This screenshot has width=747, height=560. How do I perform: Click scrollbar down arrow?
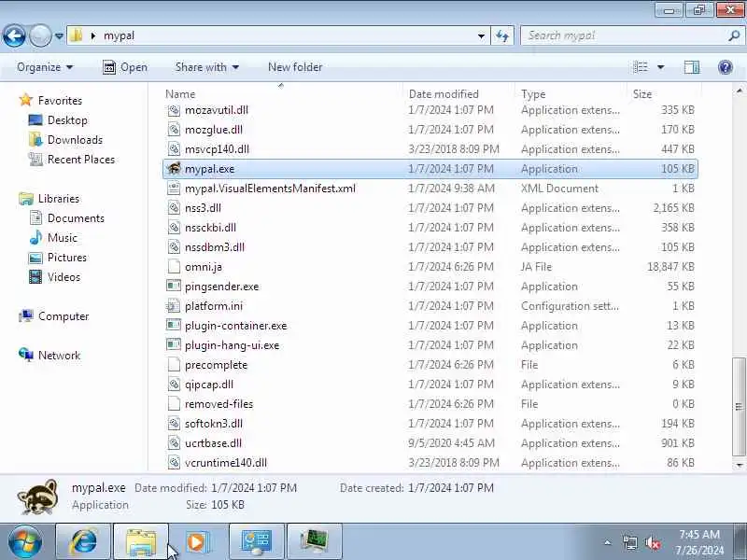(x=739, y=465)
